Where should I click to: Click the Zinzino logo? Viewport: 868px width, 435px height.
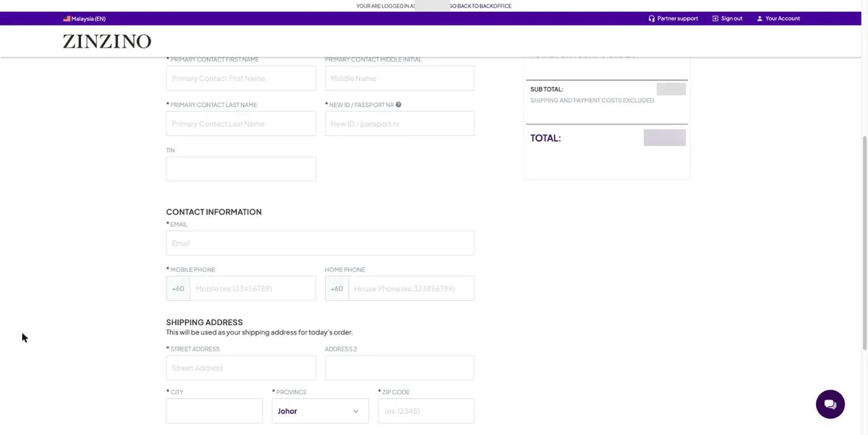(107, 41)
